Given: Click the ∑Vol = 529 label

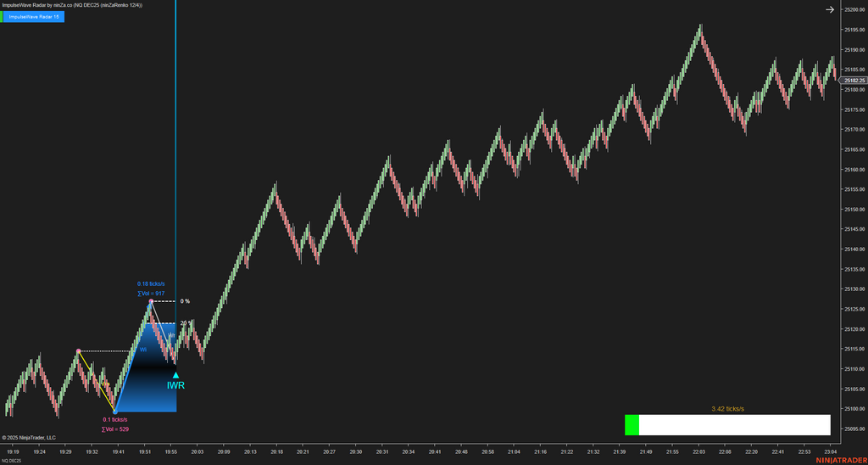Looking at the screenshot, I should click(x=115, y=429).
